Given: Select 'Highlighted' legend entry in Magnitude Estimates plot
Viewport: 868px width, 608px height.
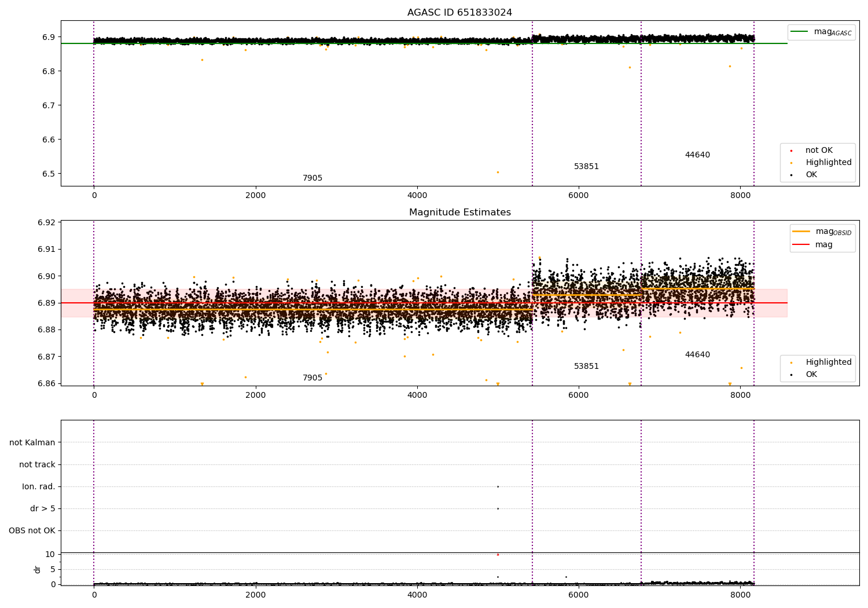Looking at the screenshot, I should coord(828,362).
